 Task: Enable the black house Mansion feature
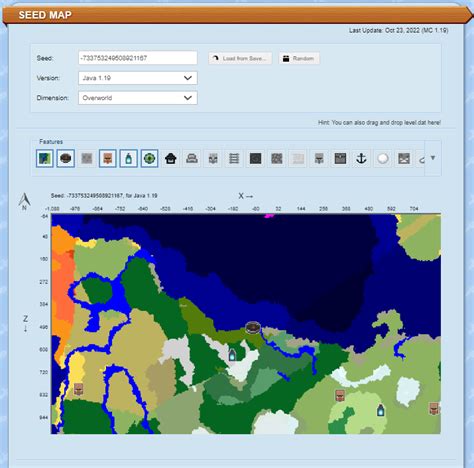coord(171,158)
